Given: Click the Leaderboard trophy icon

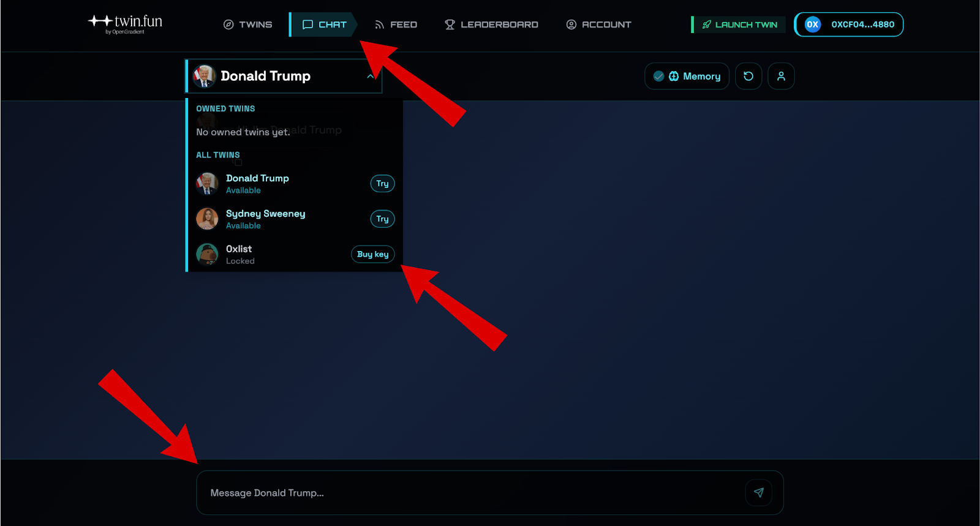Looking at the screenshot, I should [450, 24].
